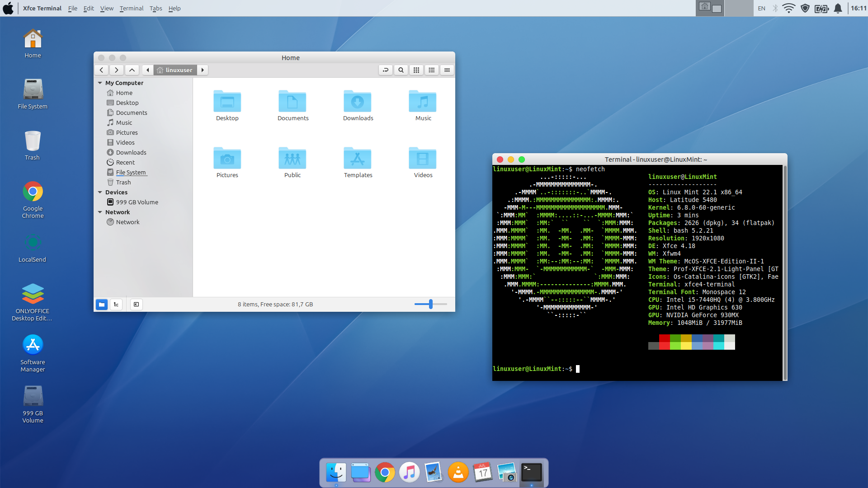Show tree view in the sidebar

pyautogui.click(x=116, y=305)
